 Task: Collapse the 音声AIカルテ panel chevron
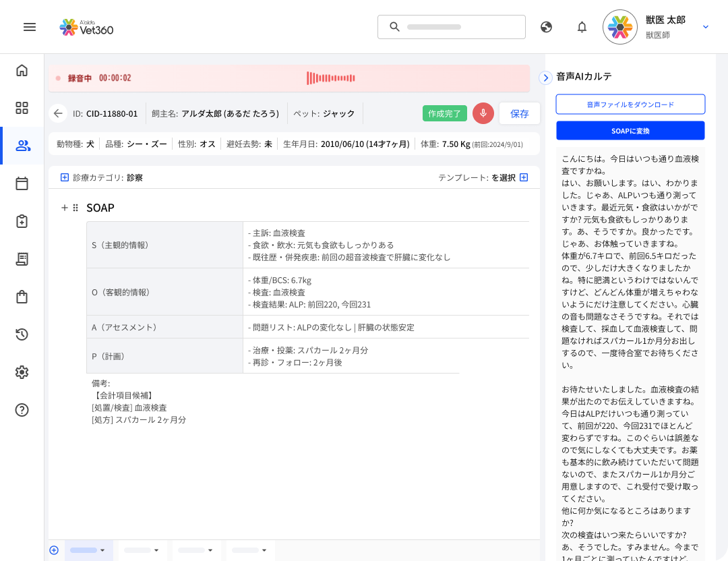pos(545,78)
